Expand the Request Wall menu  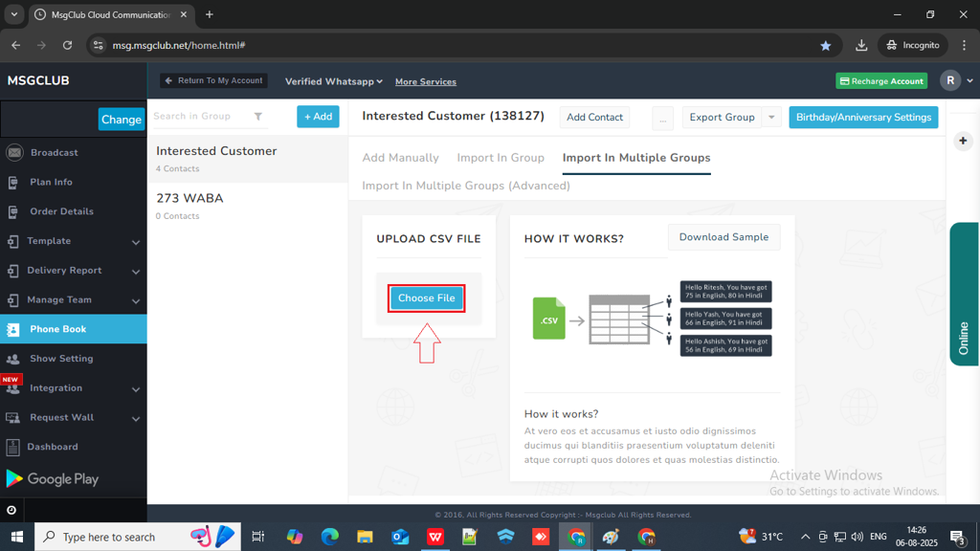(x=73, y=417)
